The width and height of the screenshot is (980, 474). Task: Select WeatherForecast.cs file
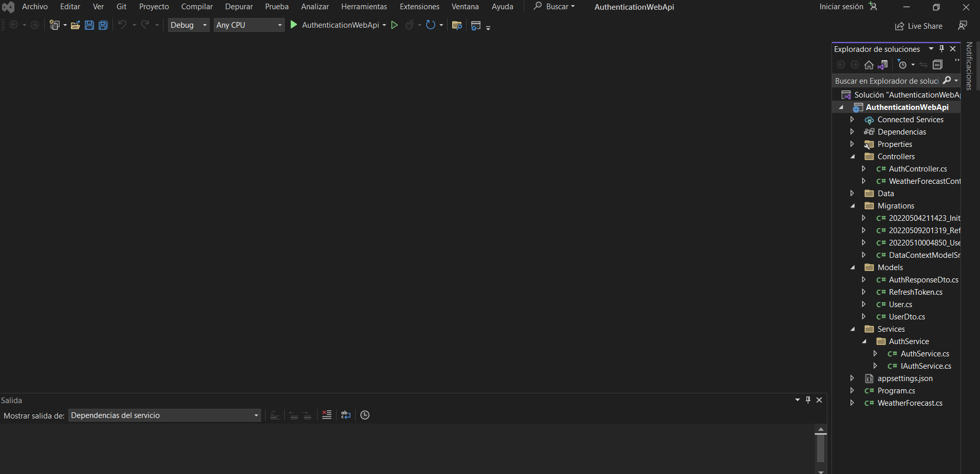[x=910, y=403]
